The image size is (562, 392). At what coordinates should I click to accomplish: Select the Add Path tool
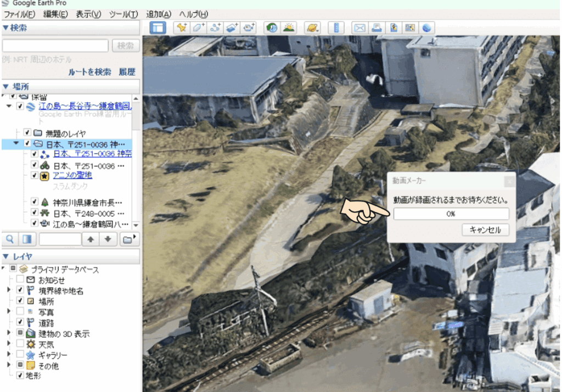[x=215, y=27]
